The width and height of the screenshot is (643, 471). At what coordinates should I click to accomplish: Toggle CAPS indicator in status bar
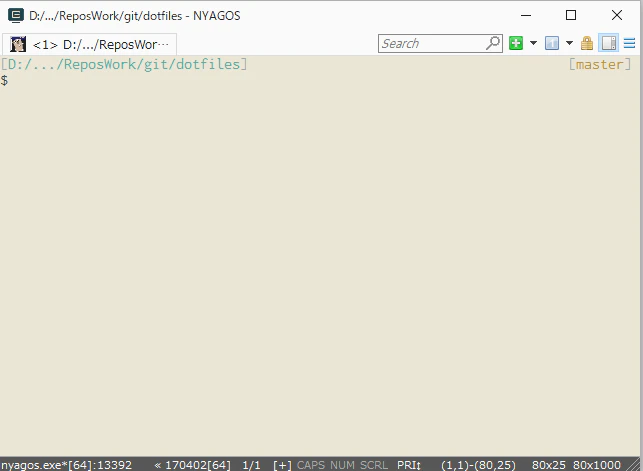click(x=311, y=465)
